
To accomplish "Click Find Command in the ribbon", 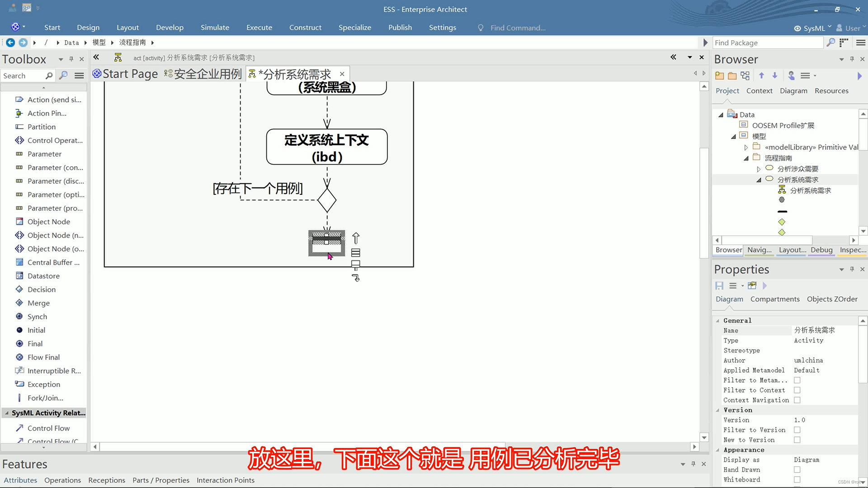I will click(517, 28).
